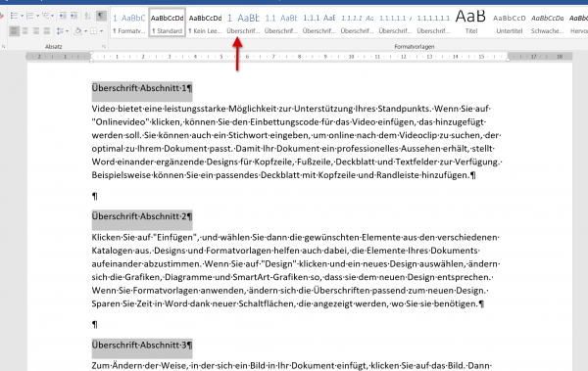Screen dimensions: 588x371
Task: Click the empty paragraph mark above 'Überschrift·Abschnitt·3'
Action: pyautogui.click(x=94, y=325)
